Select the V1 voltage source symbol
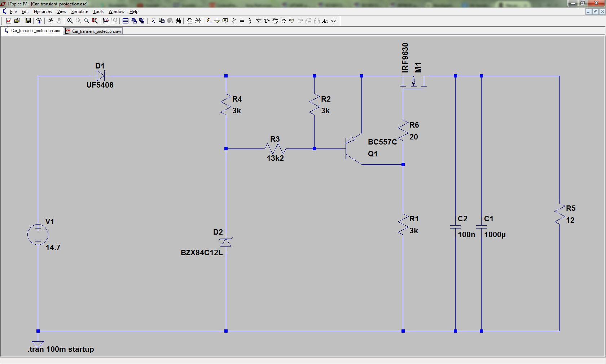 point(38,235)
